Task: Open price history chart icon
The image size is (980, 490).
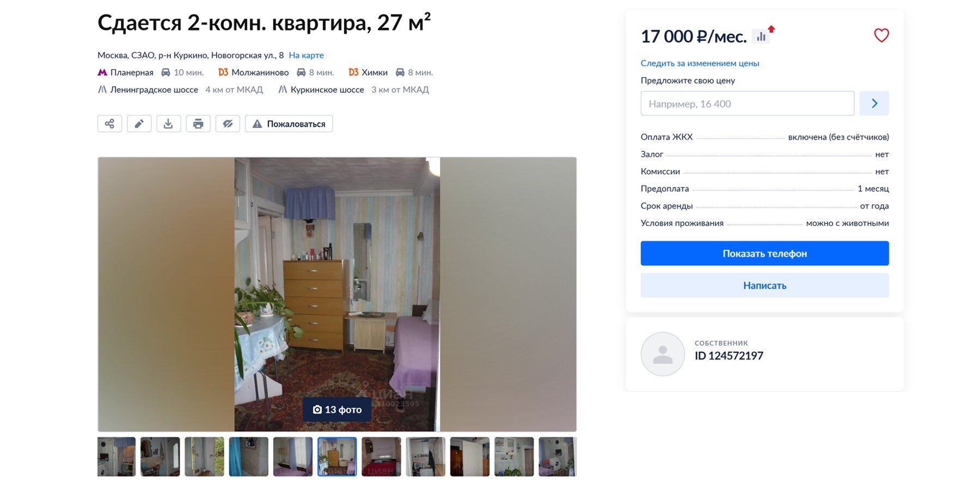Action: pyautogui.click(x=761, y=36)
